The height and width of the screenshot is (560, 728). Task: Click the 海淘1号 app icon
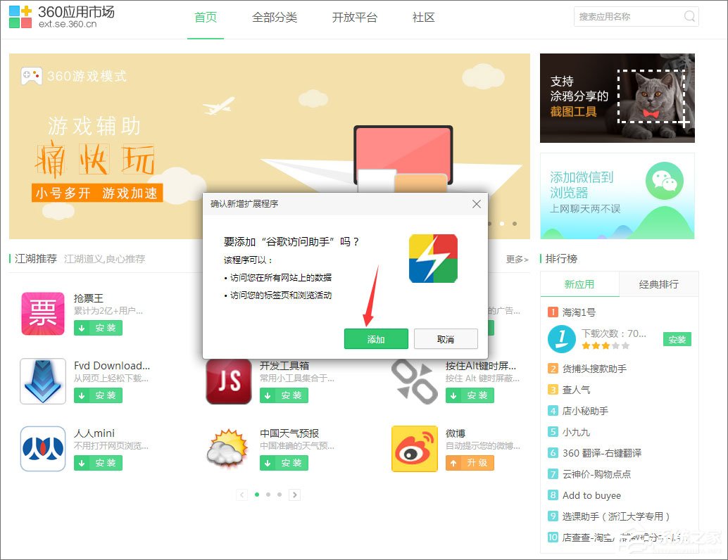click(x=561, y=338)
